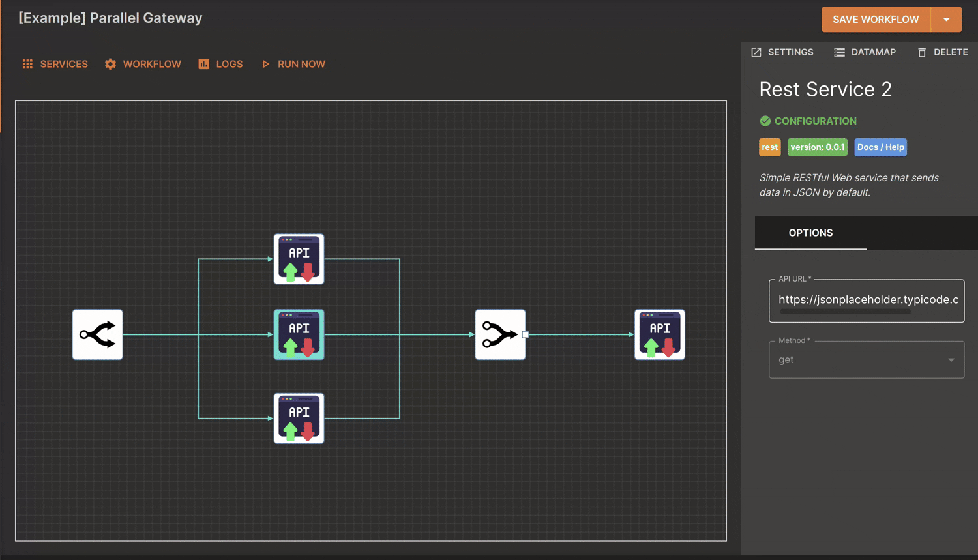This screenshot has width=978, height=560.
Task: Click the service description text
Action: (x=849, y=185)
